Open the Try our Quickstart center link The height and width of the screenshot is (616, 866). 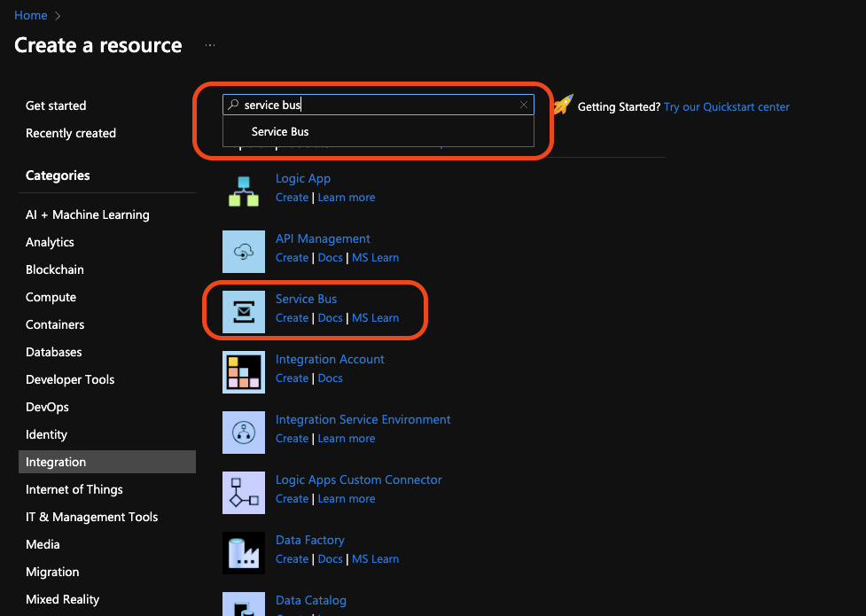click(726, 106)
